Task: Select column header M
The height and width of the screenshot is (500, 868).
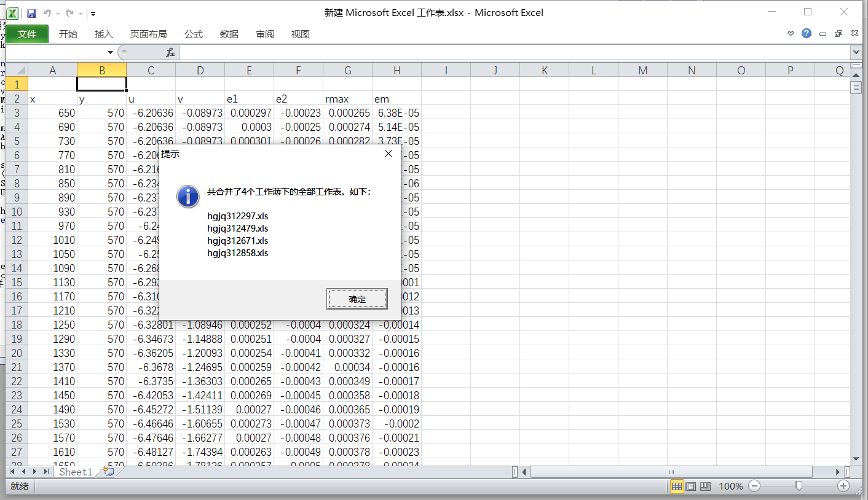Action: tap(642, 70)
